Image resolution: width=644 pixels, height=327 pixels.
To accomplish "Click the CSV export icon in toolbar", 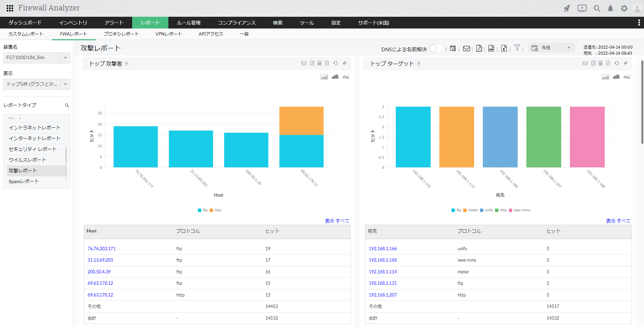I will tap(491, 49).
